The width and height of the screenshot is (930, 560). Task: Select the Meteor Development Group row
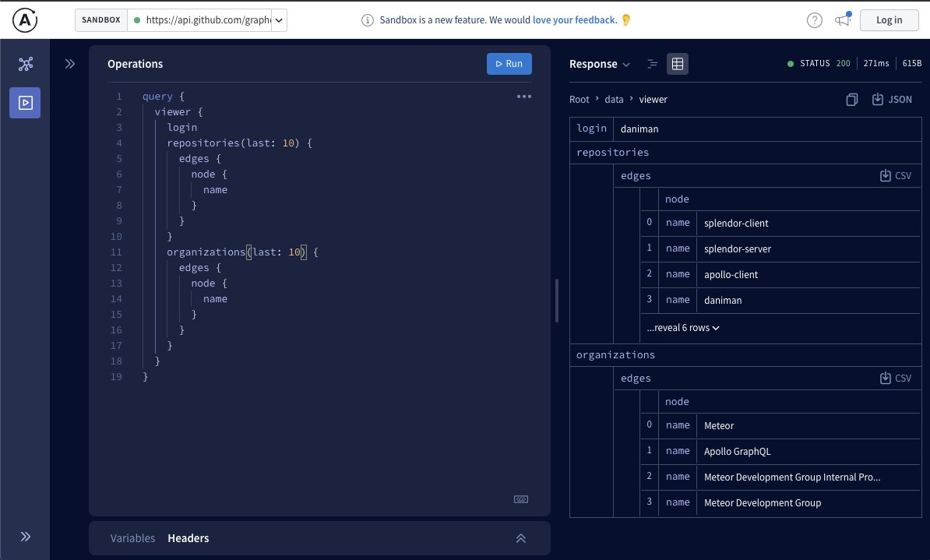(780, 502)
